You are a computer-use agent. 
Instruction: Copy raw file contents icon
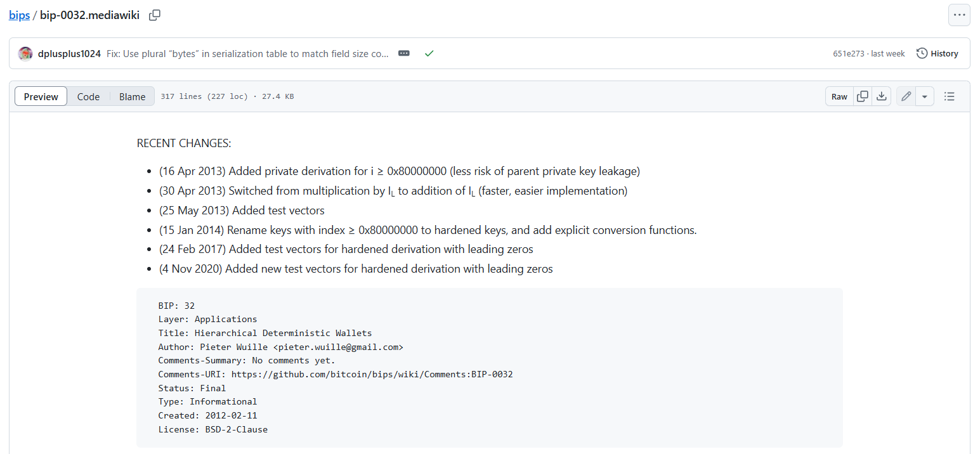coord(863,96)
